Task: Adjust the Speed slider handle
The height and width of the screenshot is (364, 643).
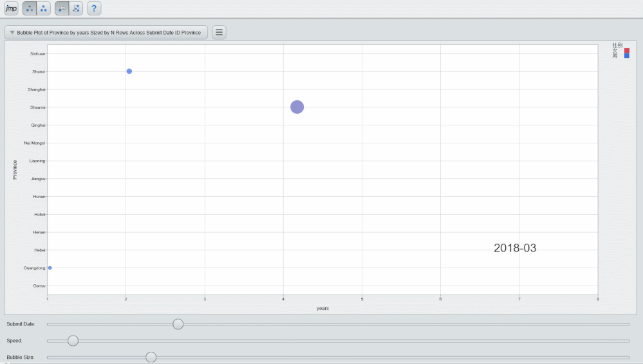Action: pos(73,341)
